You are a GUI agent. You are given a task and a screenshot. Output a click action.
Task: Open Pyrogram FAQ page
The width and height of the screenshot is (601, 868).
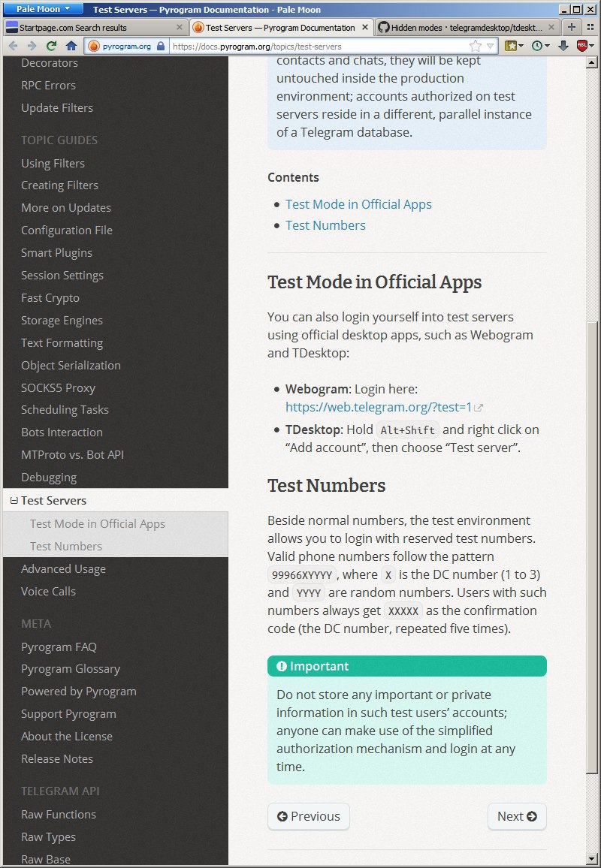tap(59, 647)
